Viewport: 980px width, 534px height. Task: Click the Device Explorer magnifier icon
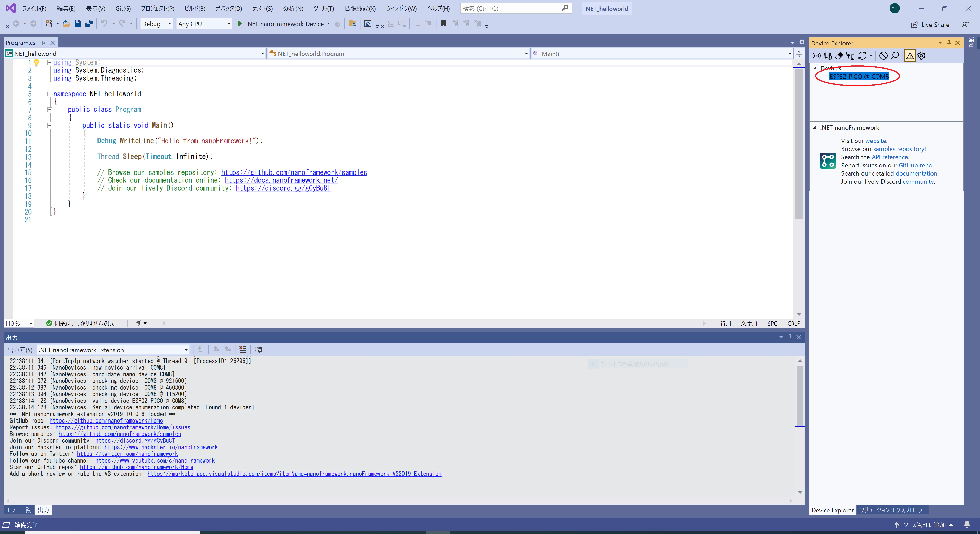click(895, 56)
